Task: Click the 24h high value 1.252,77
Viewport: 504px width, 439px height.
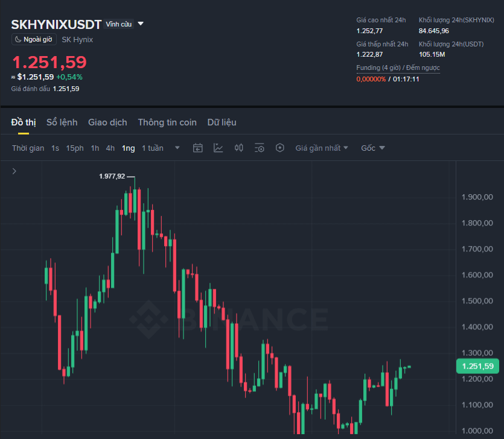Action: coord(369,31)
